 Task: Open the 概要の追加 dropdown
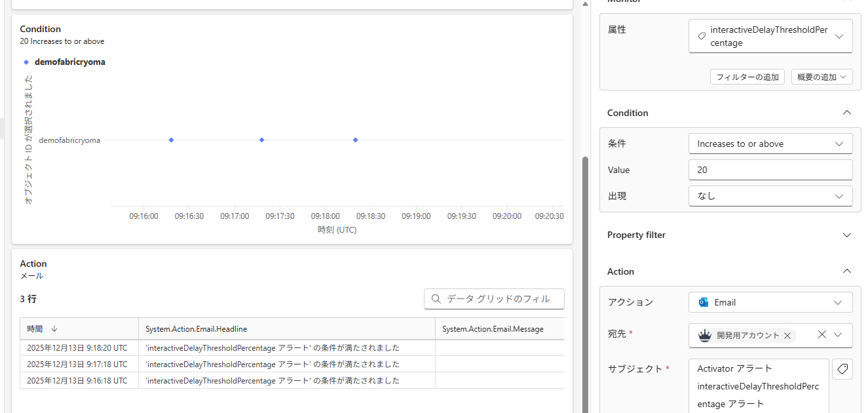[821, 77]
